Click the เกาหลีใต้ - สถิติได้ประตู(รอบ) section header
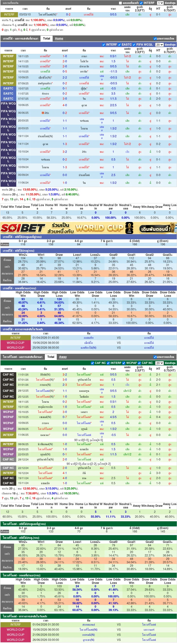 click(88, 250)
